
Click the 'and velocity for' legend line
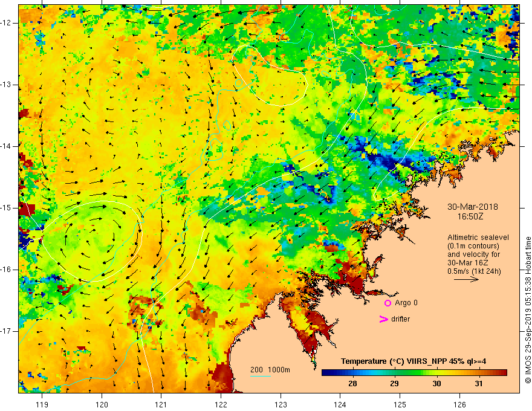pyautogui.click(x=473, y=254)
